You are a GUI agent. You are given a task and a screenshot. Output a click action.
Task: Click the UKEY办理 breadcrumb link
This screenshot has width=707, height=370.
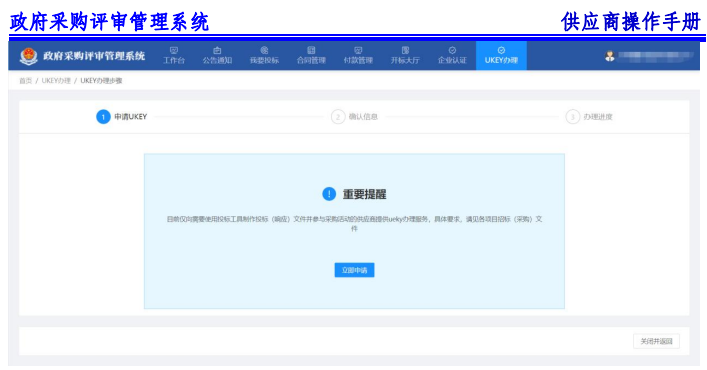point(56,81)
